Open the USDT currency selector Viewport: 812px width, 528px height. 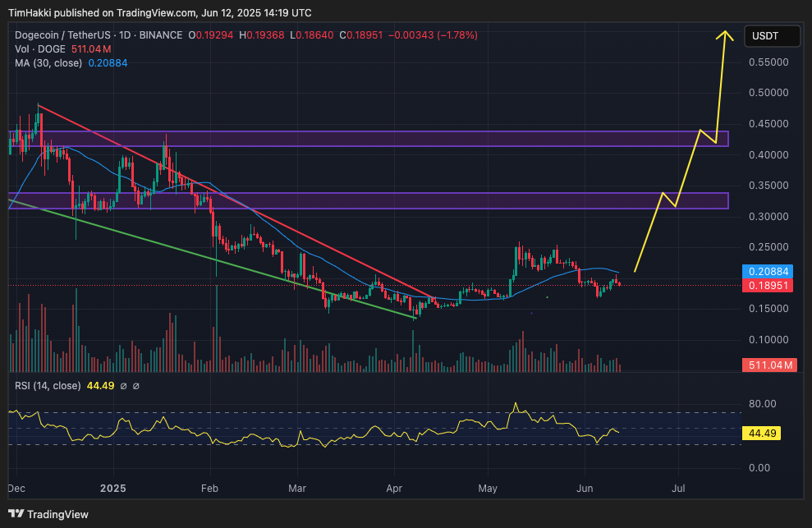pyautogui.click(x=772, y=36)
